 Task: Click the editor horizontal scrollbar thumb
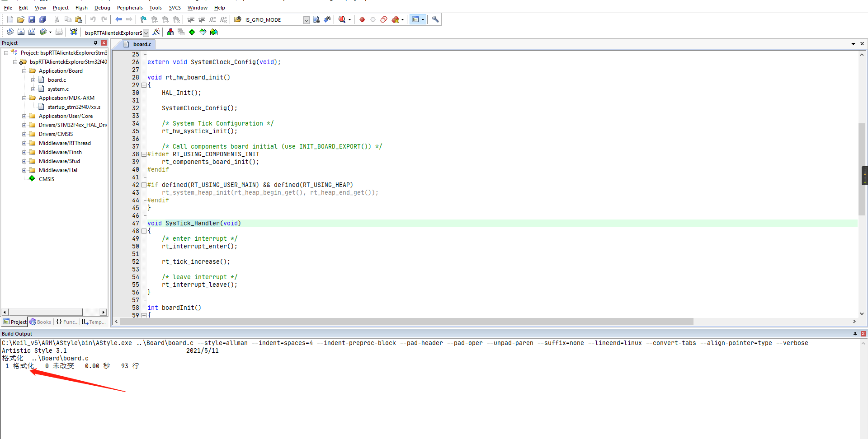(x=407, y=322)
